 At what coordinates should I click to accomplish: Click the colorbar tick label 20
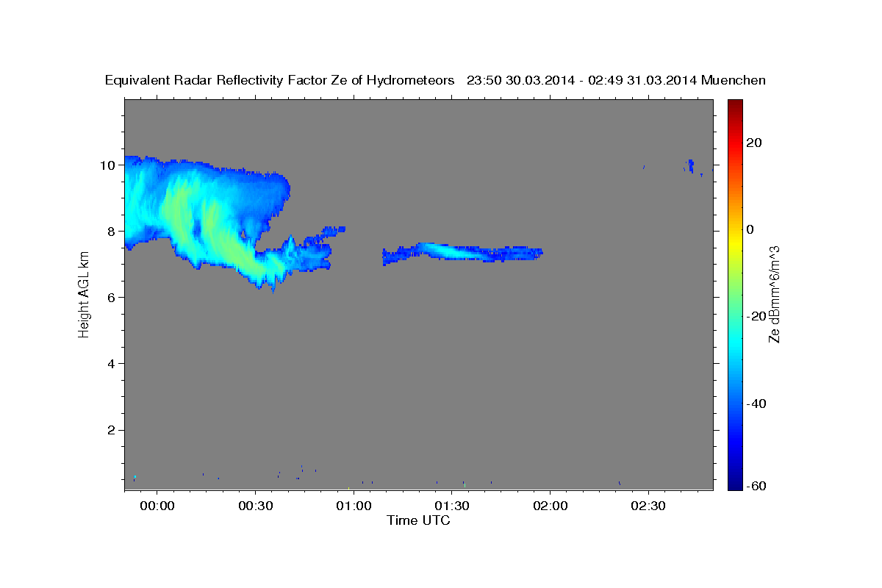click(755, 143)
